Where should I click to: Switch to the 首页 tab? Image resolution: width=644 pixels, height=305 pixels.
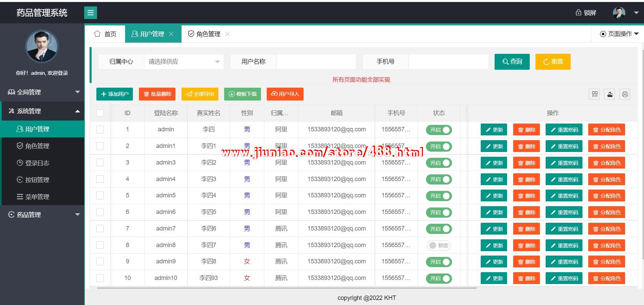click(x=105, y=34)
